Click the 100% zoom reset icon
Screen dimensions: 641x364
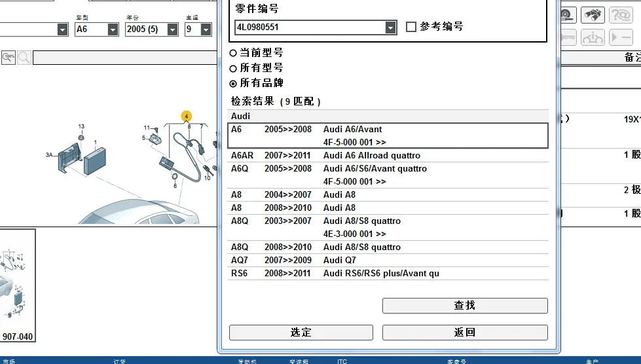click(9, 57)
